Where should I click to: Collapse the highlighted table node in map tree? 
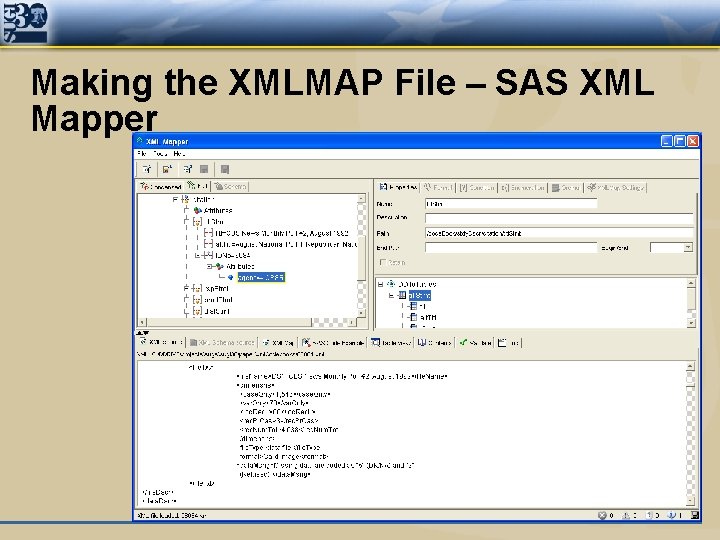click(391, 295)
